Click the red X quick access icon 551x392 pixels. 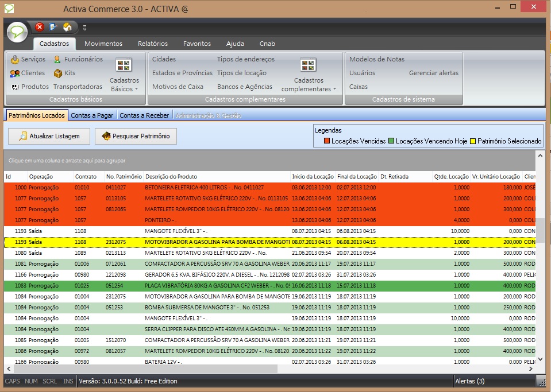[40, 27]
